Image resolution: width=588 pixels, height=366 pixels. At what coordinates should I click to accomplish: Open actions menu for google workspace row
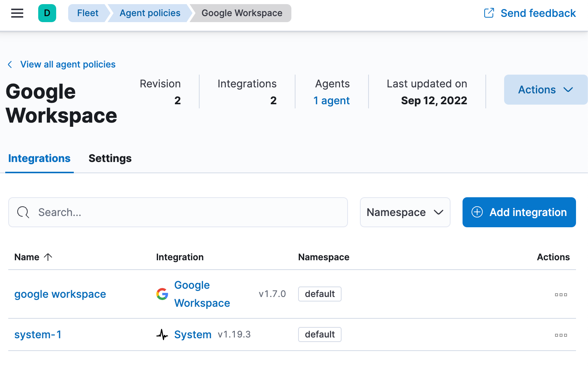[x=561, y=295]
